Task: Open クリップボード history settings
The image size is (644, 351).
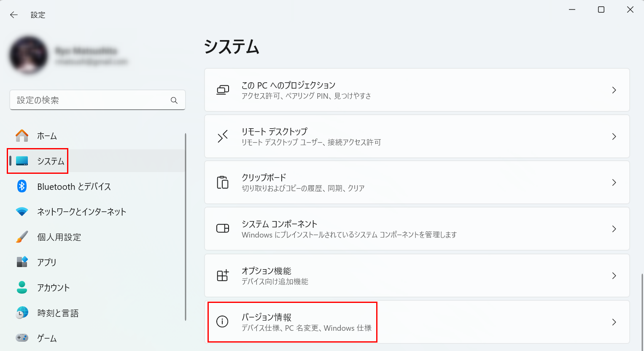Action: [x=417, y=182]
